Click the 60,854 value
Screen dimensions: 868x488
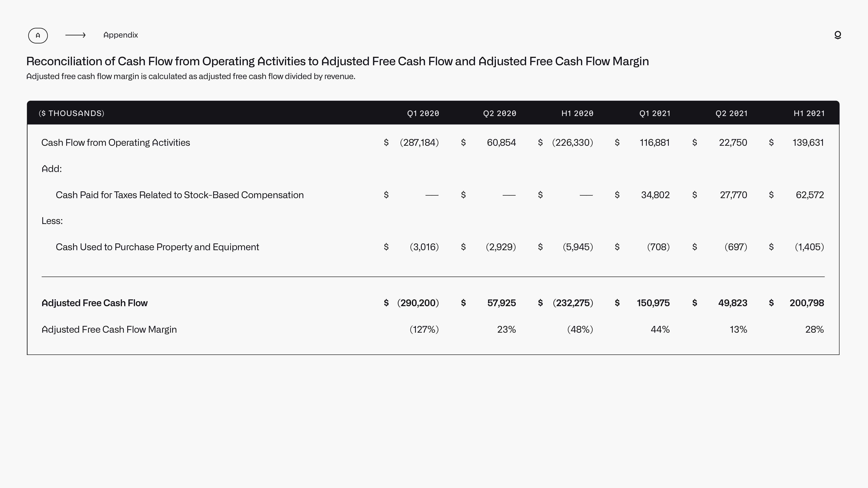[x=501, y=143]
